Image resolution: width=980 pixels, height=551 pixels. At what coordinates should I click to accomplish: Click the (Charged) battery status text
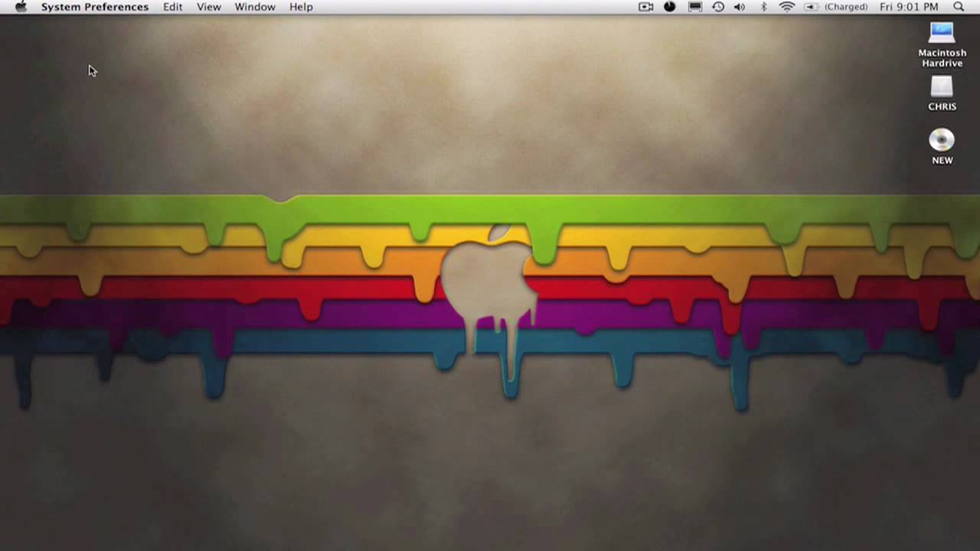click(x=846, y=7)
